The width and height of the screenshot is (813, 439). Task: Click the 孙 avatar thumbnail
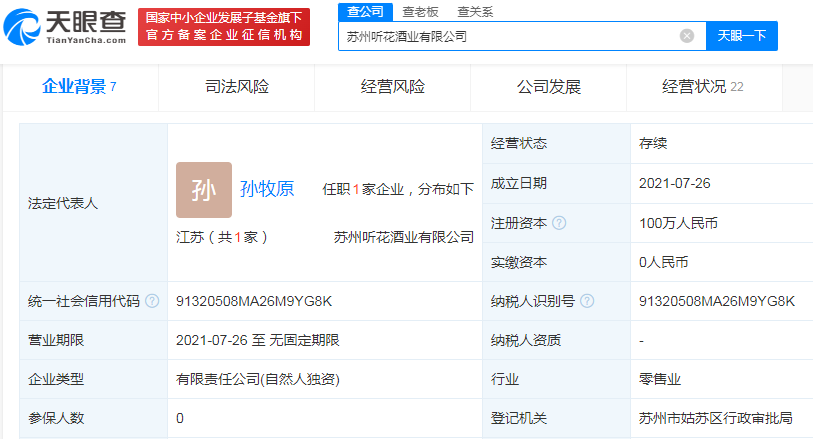click(204, 190)
